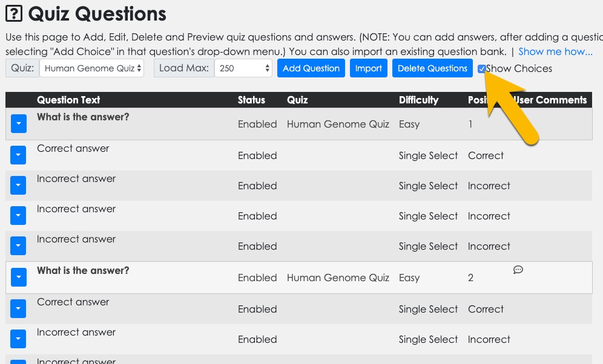603x364 pixels.
Task: Open the action menu for first Correct answer
Action: (18, 155)
